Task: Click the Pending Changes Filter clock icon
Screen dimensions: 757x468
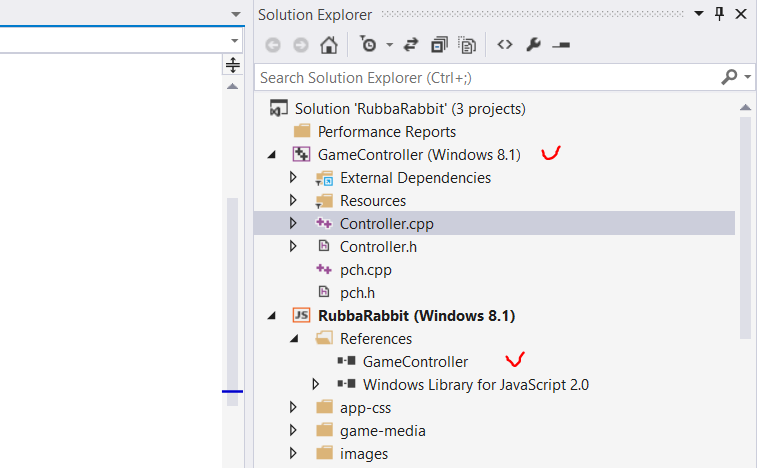Action: click(368, 45)
